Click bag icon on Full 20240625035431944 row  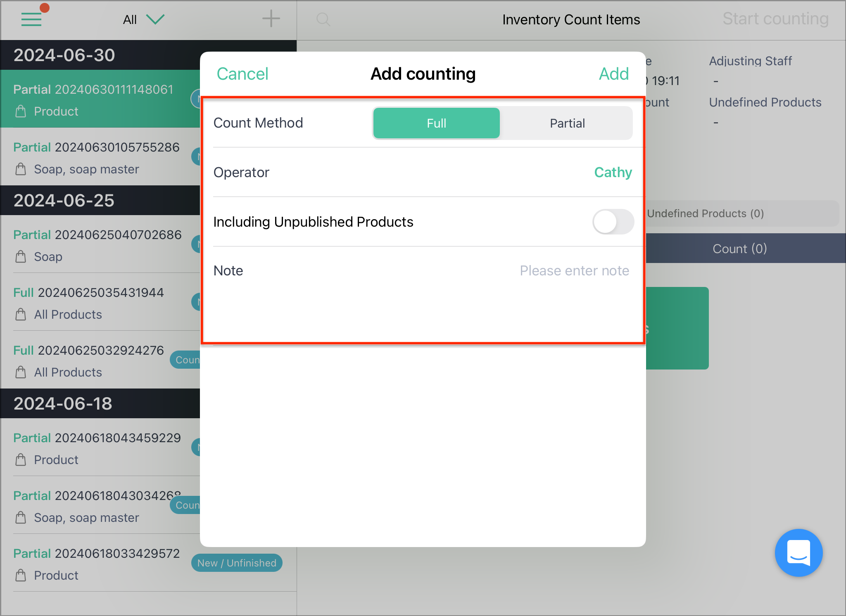(x=21, y=314)
